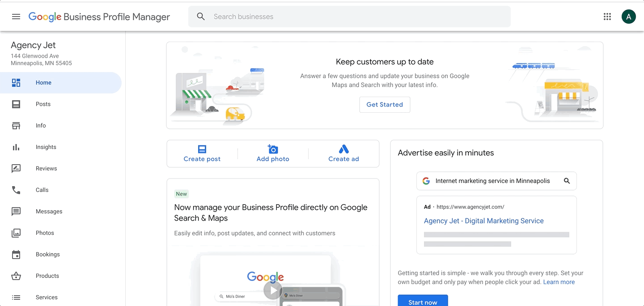Click the Messages chat icon
Screen dimensions: 644x306
tap(16, 212)
